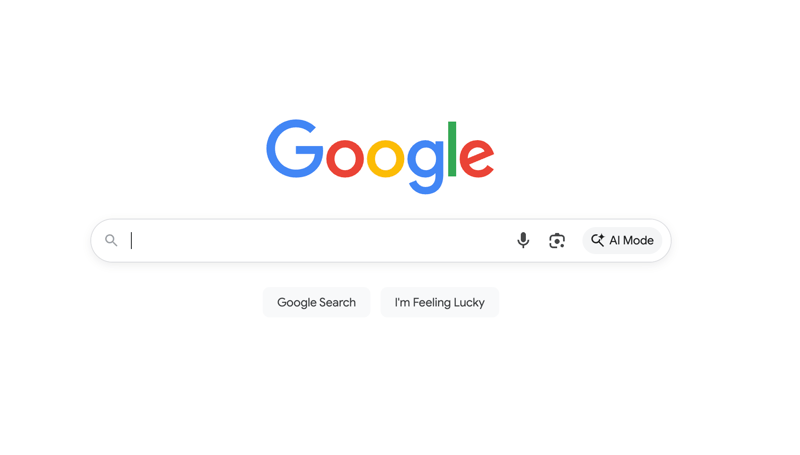Click the Google Search button

[x=316, y=302]
